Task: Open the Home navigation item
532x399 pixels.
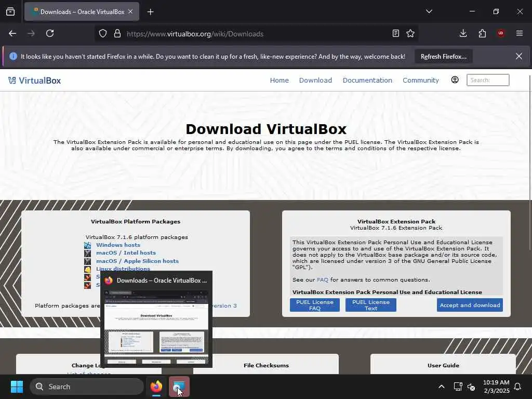Action: [x=279, y=81]
